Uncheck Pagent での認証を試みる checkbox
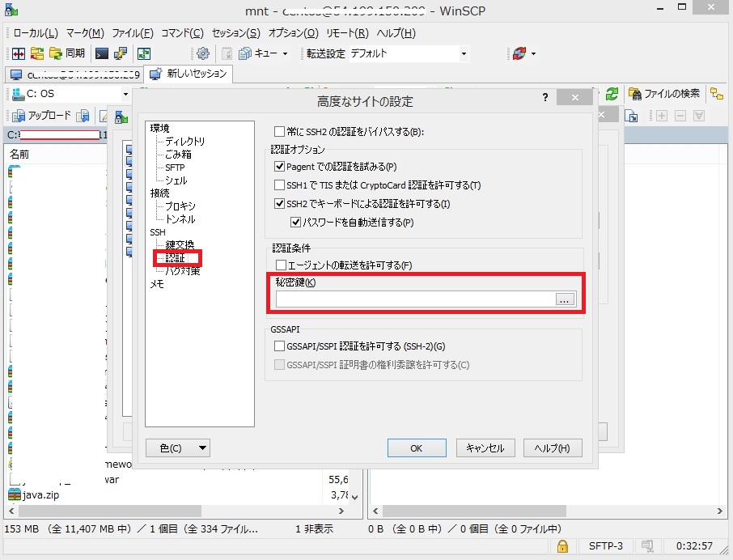This screenshot has width=733, height=560. (280, 167)
